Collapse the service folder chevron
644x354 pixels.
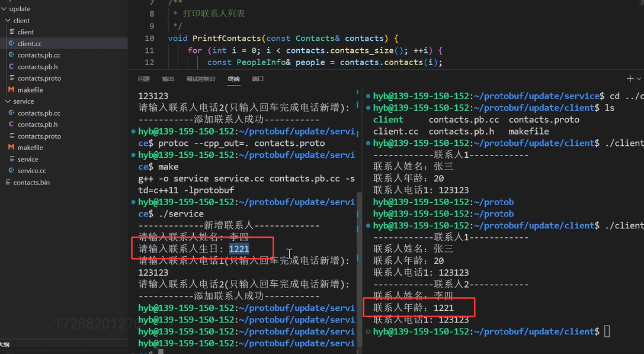[8, 101]
